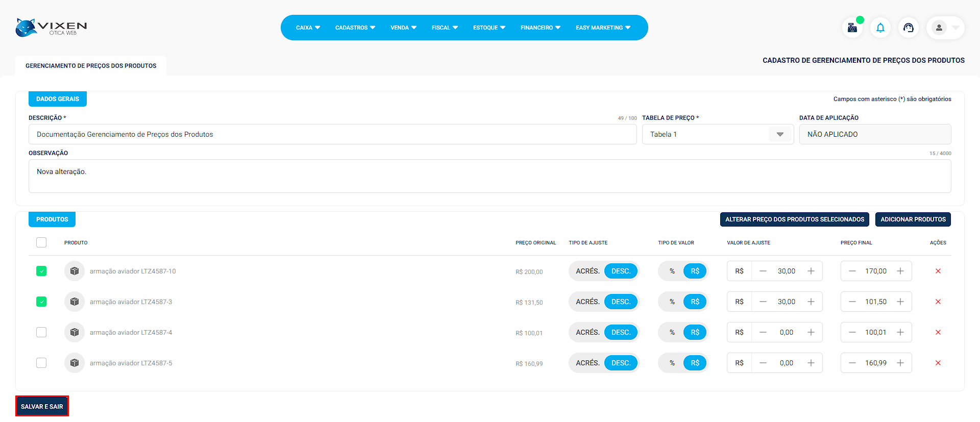Check the armação aviador LTZ4587-4 checkbox
Screen dimensions: 980x422
(41, 332)
